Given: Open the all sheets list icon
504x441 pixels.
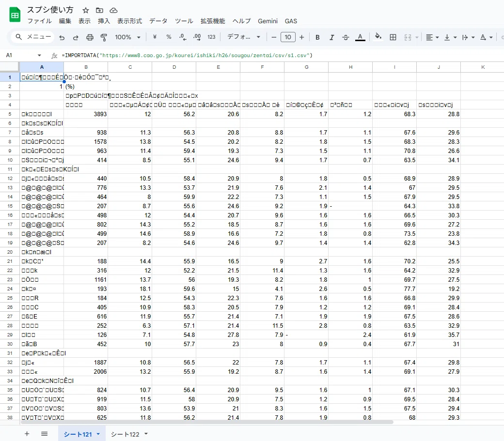Looking at the screenshot, I should coord(45,434).
